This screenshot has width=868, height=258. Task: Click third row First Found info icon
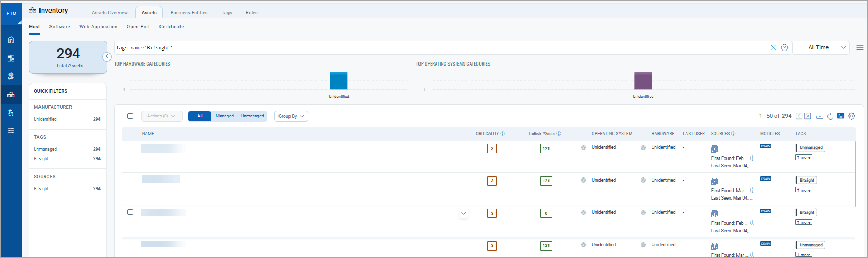click(752, 223)
